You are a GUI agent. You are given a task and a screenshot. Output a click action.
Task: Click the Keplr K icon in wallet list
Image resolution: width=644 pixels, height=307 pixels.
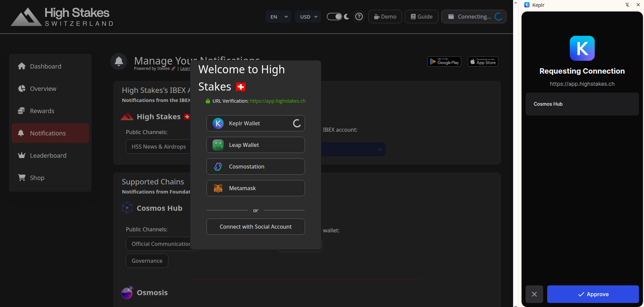coord(218,123)
